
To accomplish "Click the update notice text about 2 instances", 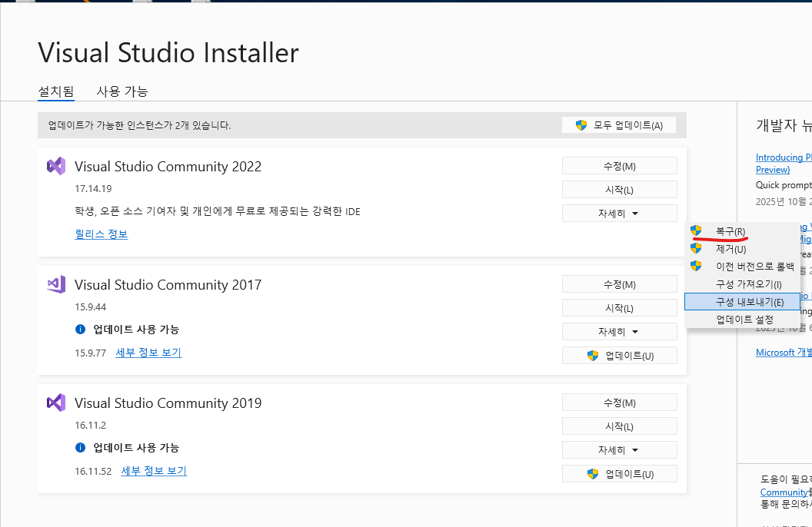I will (139, 126).
